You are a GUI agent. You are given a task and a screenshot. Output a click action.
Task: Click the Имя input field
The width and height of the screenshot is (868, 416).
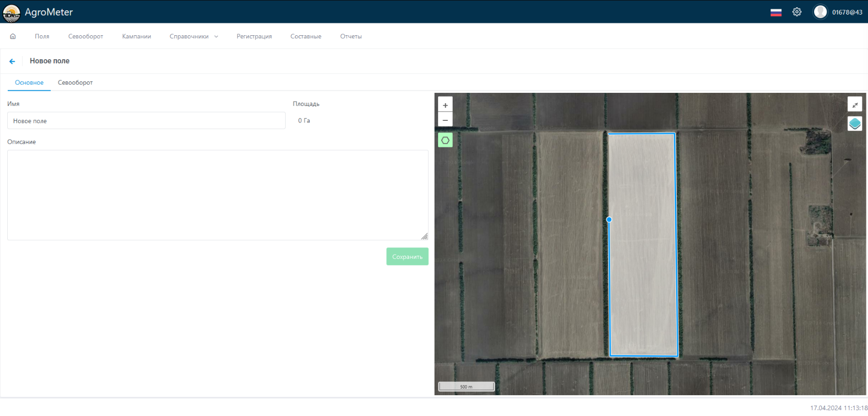[146, 121]
